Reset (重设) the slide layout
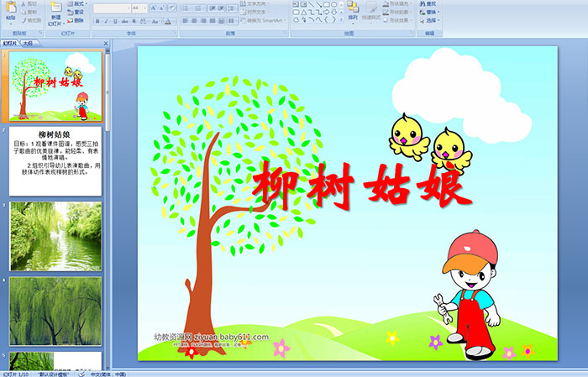The image size is (588, 377). (76, 12)
